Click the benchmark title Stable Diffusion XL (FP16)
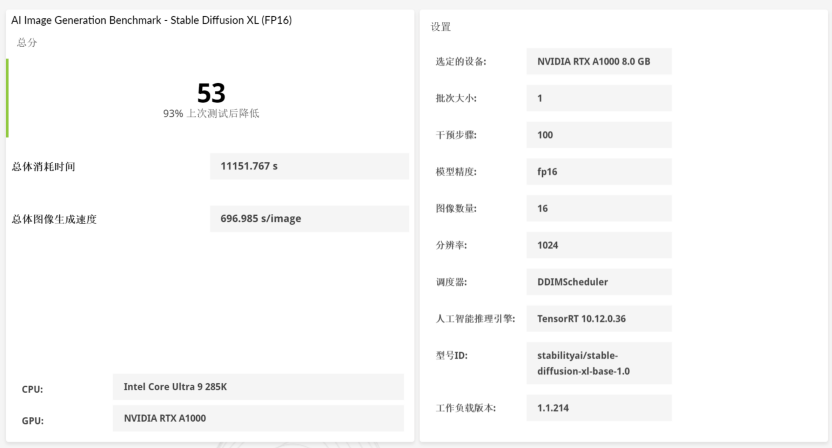The image size is (832, 448). [151, 20]
